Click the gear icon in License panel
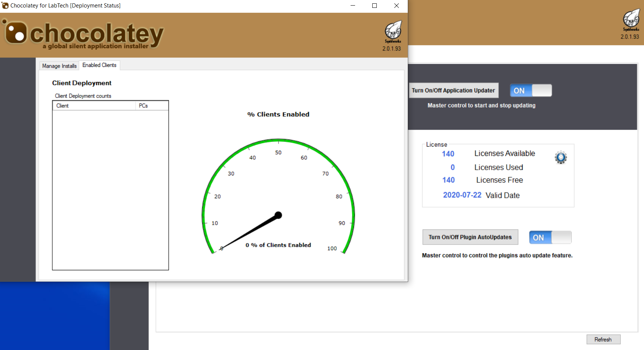This screenshot has height=350, width=644. pos(561,157)
